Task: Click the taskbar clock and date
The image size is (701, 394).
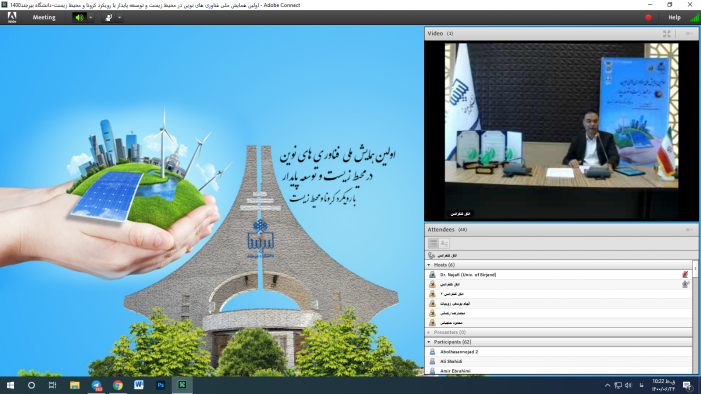Action: click(x=663, y=385)
